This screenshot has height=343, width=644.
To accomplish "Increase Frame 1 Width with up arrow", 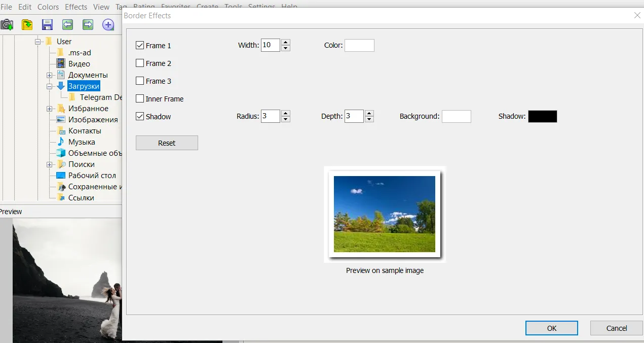I will (286, 43).
